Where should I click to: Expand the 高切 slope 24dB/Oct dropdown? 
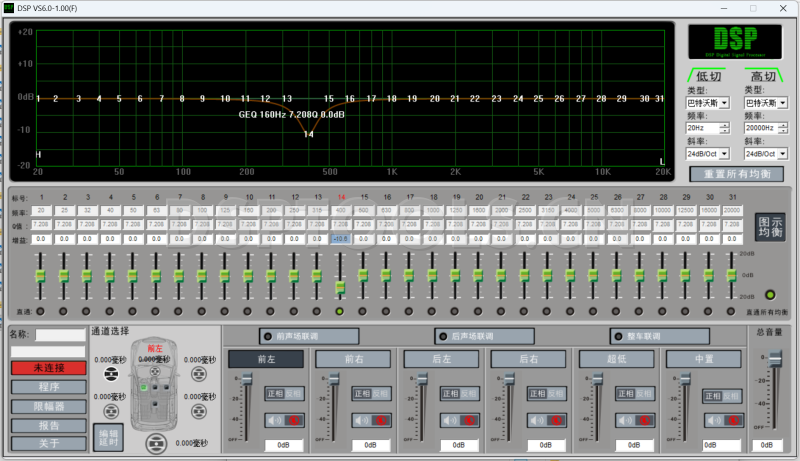(782, 153)
